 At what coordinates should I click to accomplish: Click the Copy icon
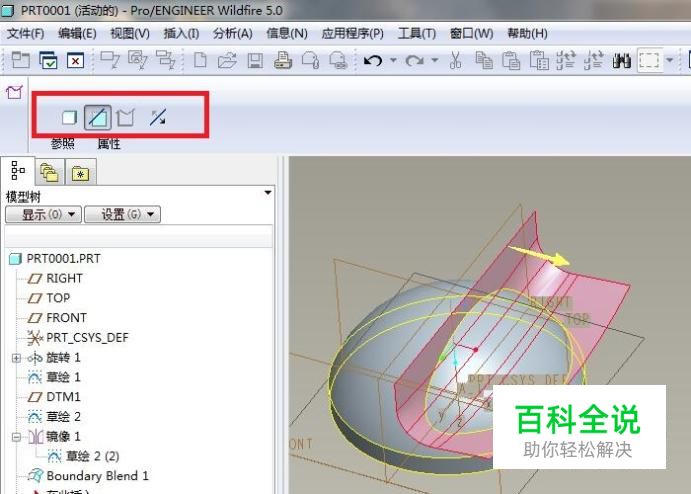pyautogui.click(x=484, y=60)
